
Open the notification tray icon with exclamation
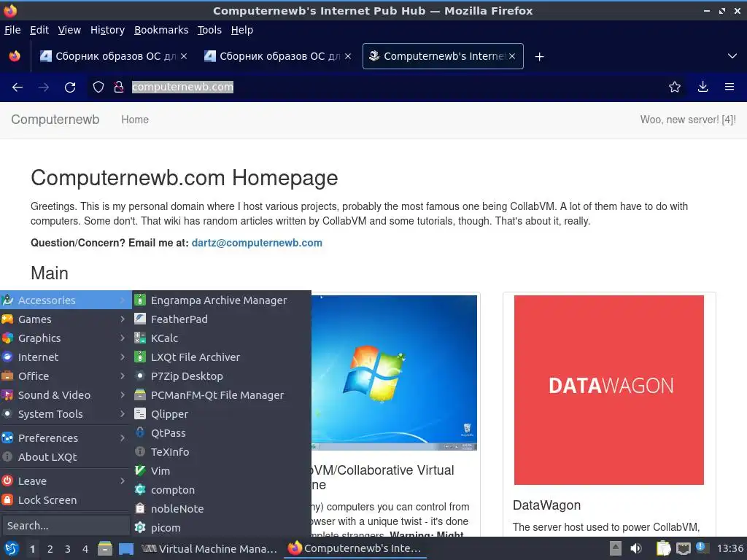(x=703, y=548)
